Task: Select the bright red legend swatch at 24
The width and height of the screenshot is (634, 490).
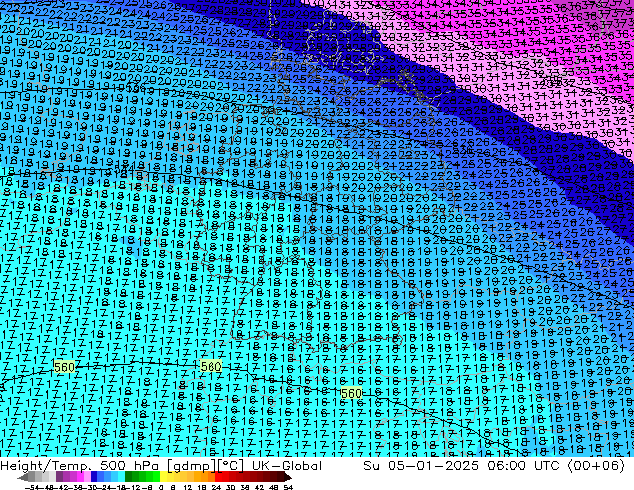Action: pyautogui.click(x=218, y=476)
